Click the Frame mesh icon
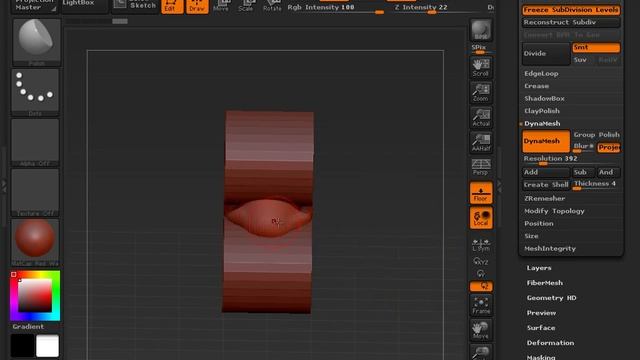This screenshot has width=640, height=360. coord(481,305)
